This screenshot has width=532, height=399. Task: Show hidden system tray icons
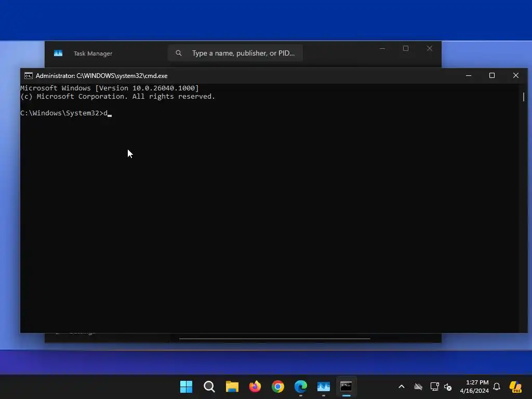click(x=402, y=387)
